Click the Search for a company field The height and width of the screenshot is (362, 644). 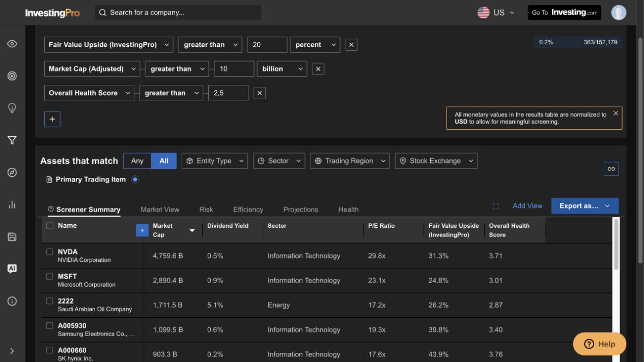click(178, 13)
